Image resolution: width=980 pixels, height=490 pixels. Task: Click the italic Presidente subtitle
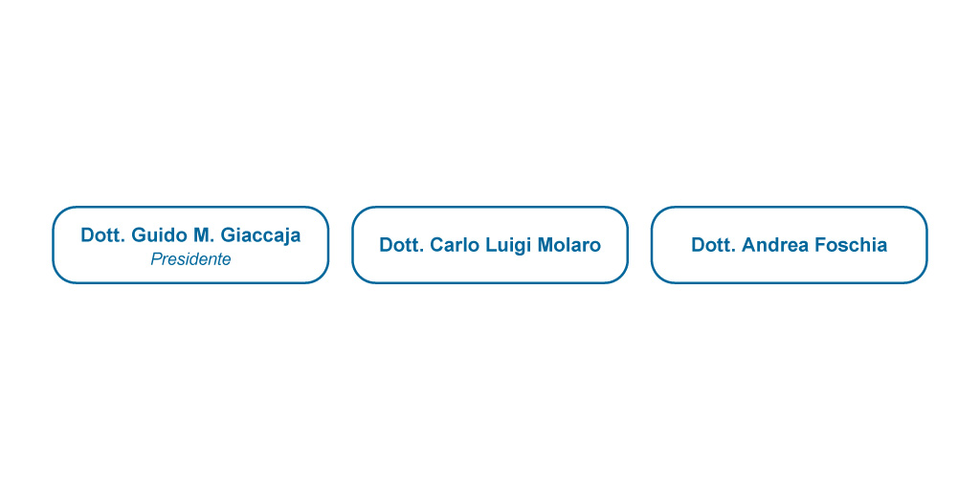point(190,259)
